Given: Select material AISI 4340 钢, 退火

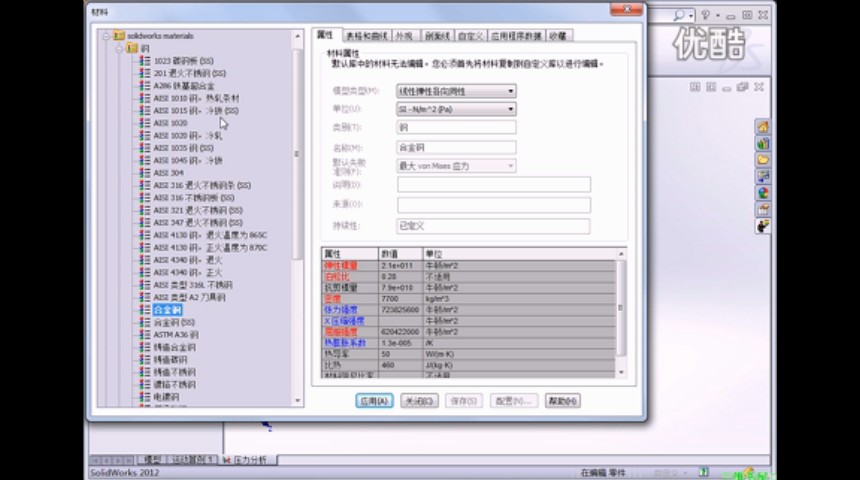Looking at the screenshot, I should (x=188, y=260).
